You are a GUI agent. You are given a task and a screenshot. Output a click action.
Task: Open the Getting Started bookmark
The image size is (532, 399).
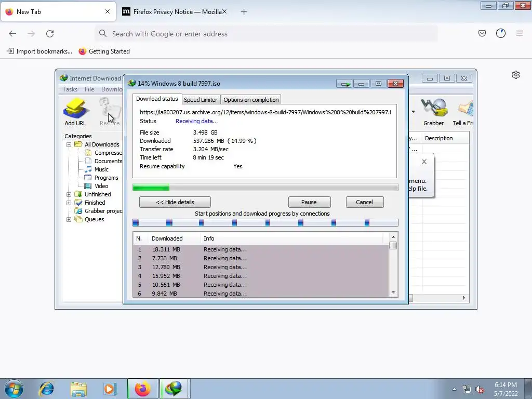tap(104, 51)
